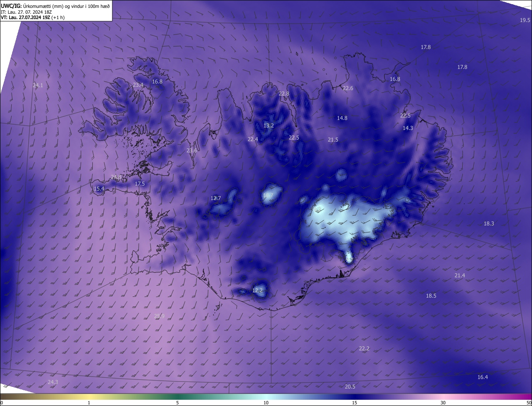Click the legend tick labeled 15

click(x=355, y=403)
